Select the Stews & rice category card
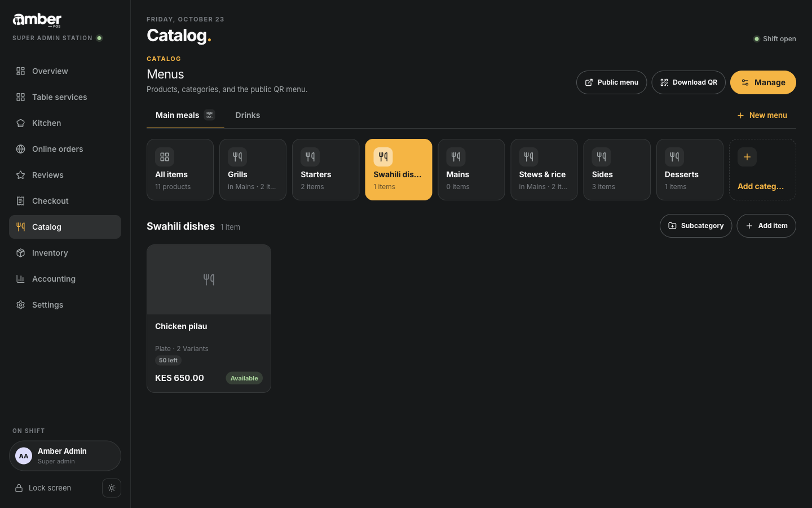 [x=544, y=170]
